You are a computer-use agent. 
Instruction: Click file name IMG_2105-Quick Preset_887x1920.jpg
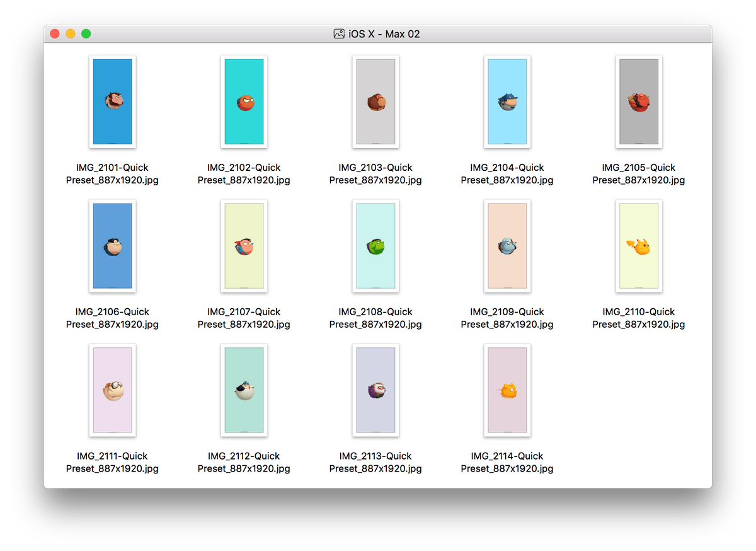(x=639, y=174)
